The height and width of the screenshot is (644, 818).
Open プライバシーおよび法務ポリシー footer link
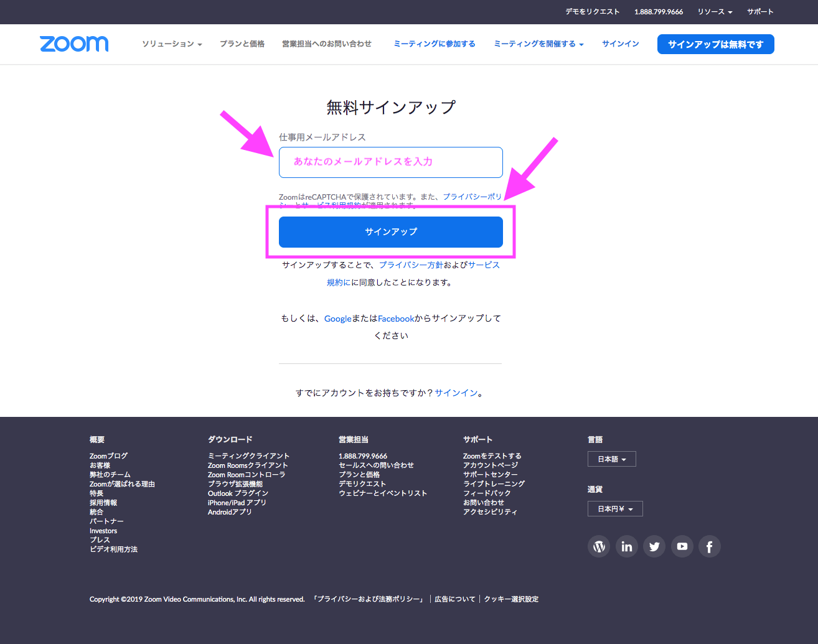(369, 599)
